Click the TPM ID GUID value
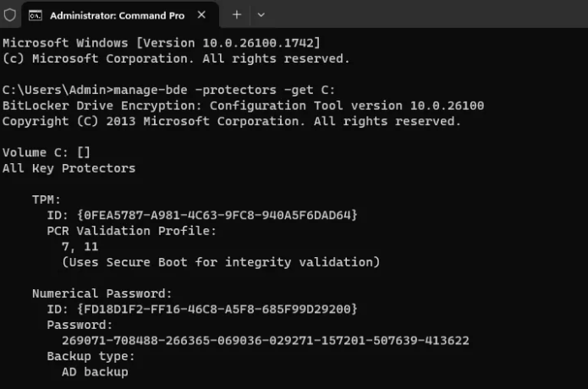This screenshot has height=389, width=588. (217, 215)
